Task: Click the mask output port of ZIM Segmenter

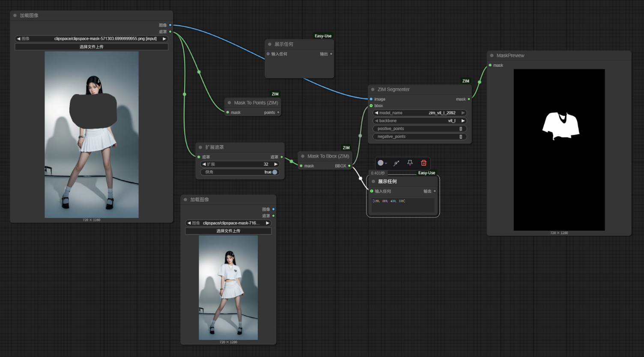Action: [469, 99]
